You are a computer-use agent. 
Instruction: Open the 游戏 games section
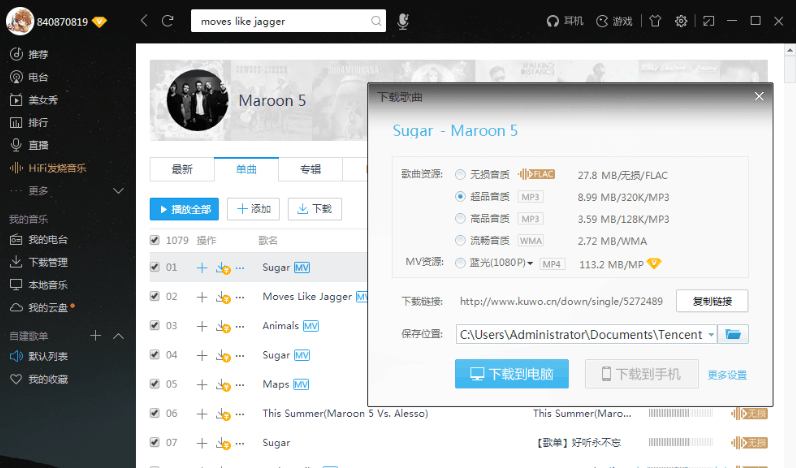click(614, 21)
